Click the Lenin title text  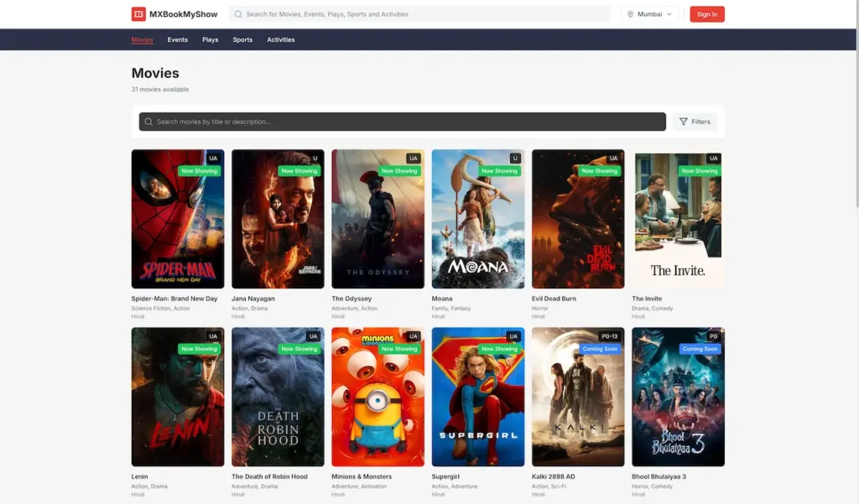(139, 476)
